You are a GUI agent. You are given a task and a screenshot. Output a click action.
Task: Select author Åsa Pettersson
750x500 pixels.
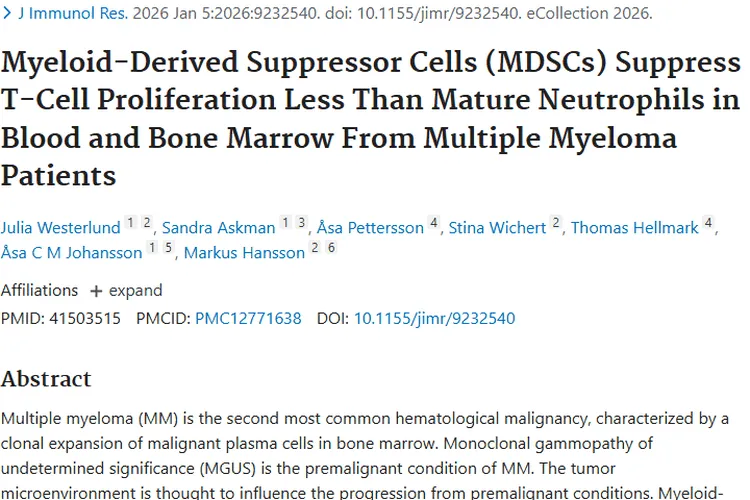pos(370,228)
